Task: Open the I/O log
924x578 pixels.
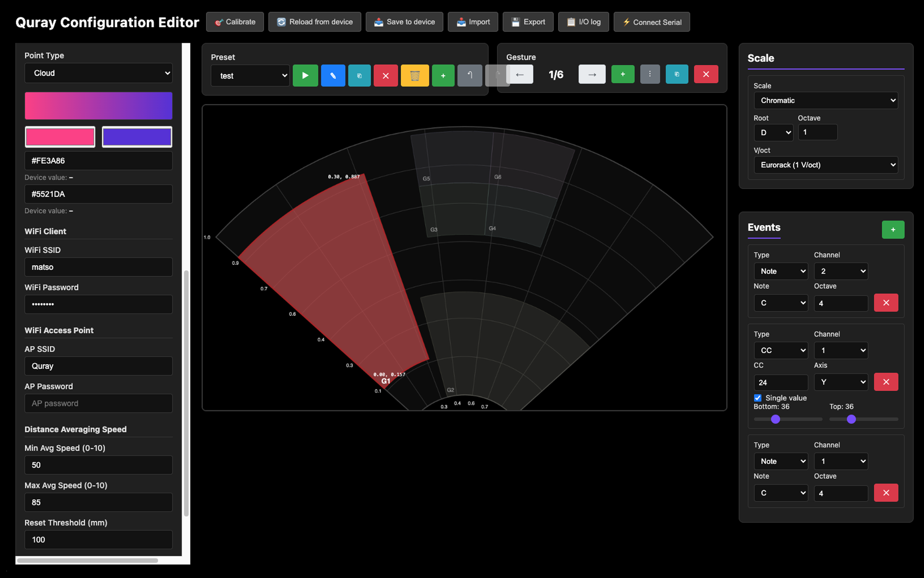Action: [583, 22]
